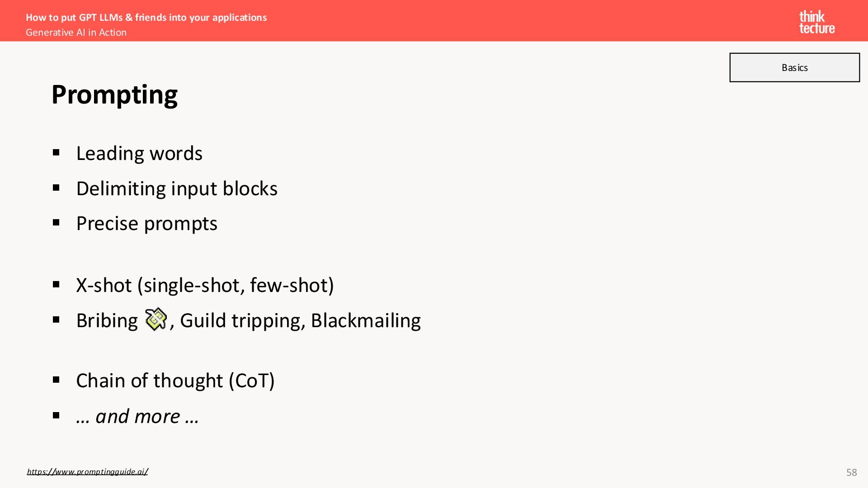Screen dimensions: 868x488
Task: Click the … and more … line
Action: [x=137, y=416]
